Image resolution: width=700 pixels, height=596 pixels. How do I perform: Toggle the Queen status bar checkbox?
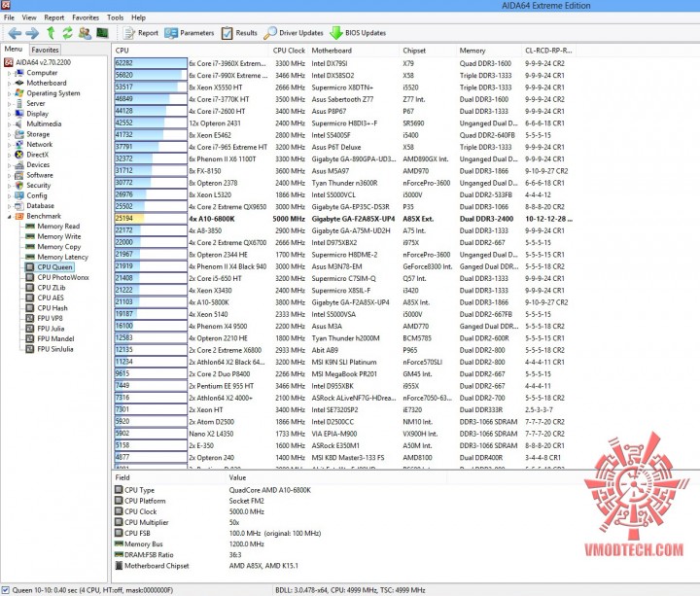(6, 590)
